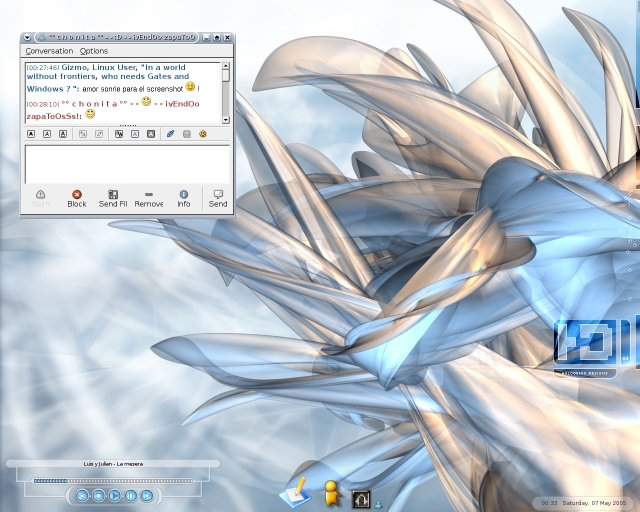Choose the text background color icon
The image size is (640, 512).
click(151, 134)
